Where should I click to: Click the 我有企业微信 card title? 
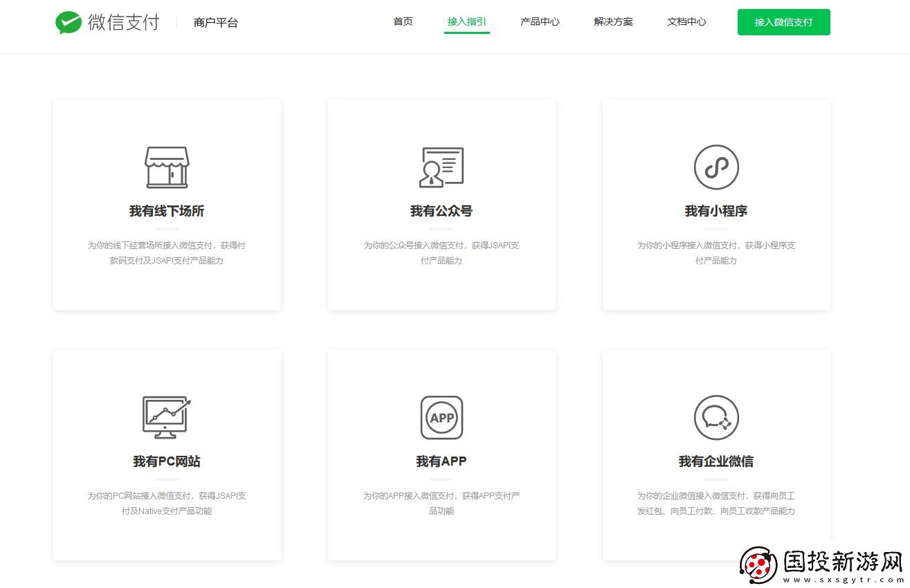point(716,461)
